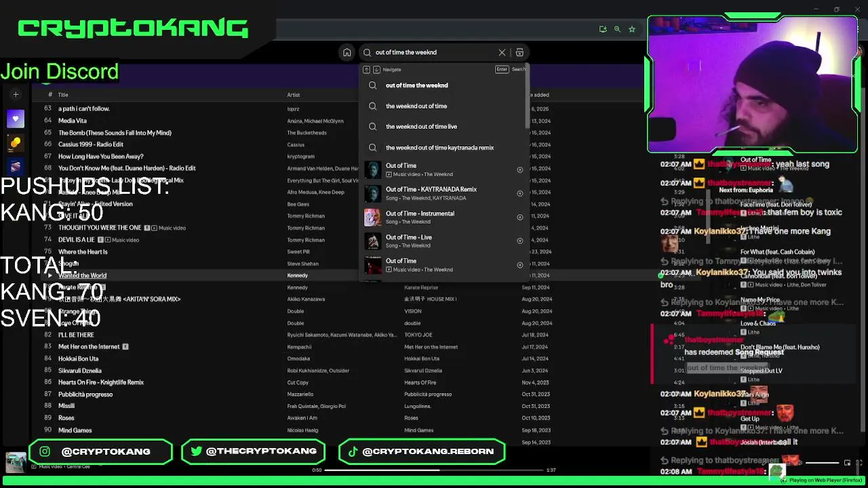The height and width of the screenshot is (488, 868).
Task: Open 'Out of Time - KAYTRANADA Remix' result
Action: (x=443, y=193)
